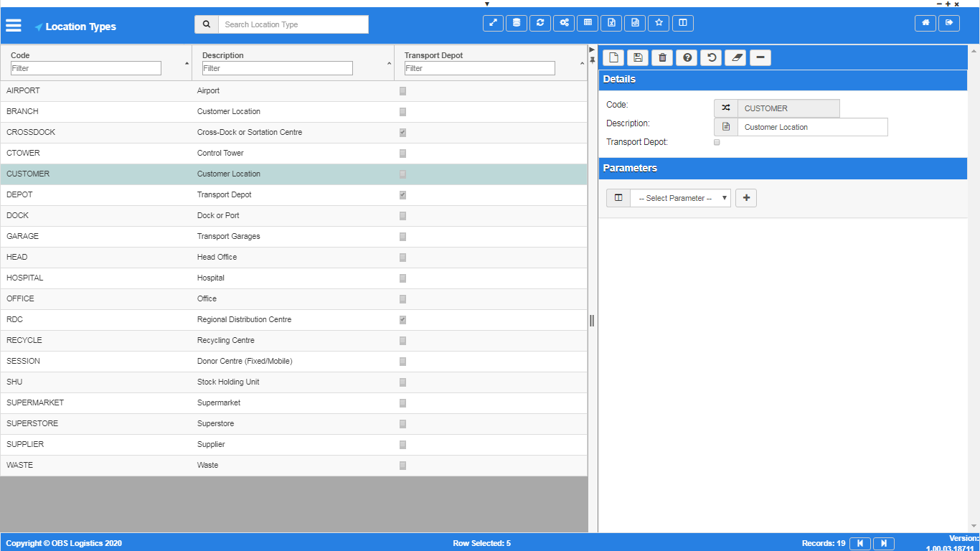Image resolution: width=980 pixels, height=551 pixels.
Task: Click the minus collapse details icon
Action: click(760, 57)
